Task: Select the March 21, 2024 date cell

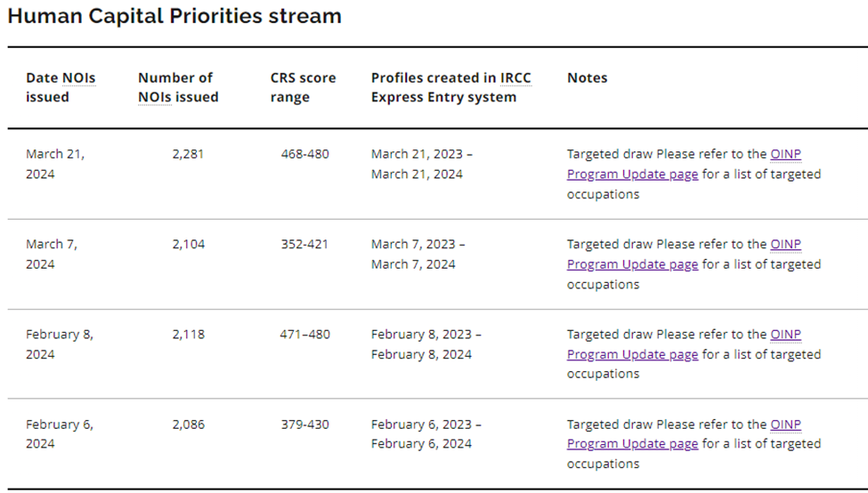Action: click(55, 164)
